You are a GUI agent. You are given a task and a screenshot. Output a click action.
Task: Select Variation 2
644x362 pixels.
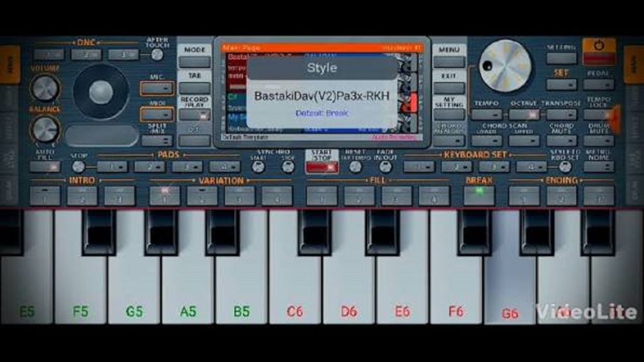pos(202,195)
